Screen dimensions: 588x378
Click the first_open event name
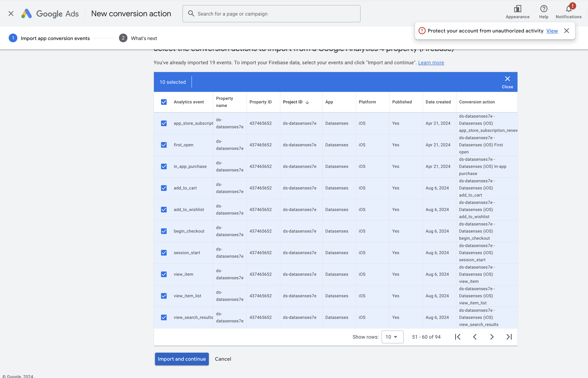[183, 145]
